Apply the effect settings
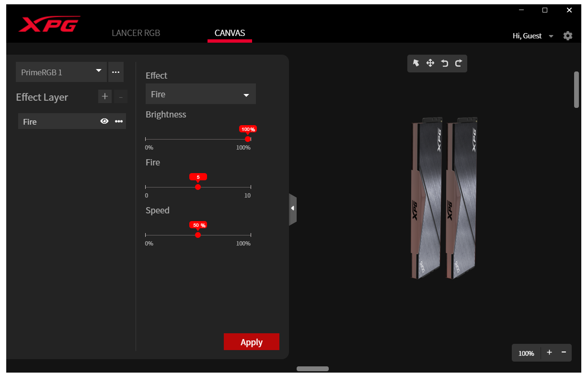This screenshot has height=375, width=588. click(252, 342)
